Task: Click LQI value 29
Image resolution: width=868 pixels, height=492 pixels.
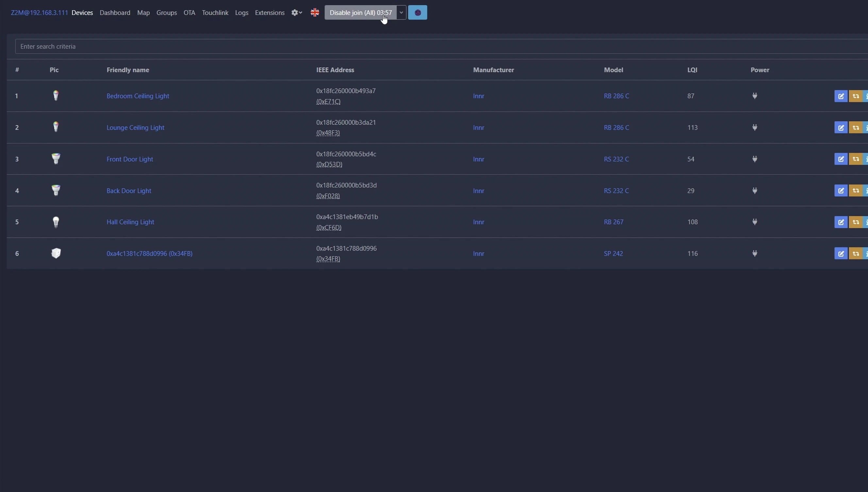Action: 691,191
